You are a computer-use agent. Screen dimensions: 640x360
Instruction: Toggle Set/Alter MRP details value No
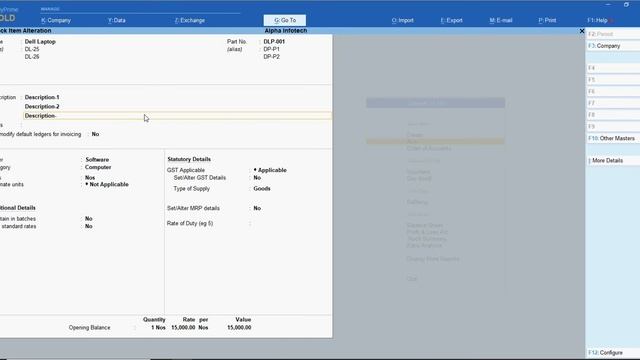tap(257, 208)
